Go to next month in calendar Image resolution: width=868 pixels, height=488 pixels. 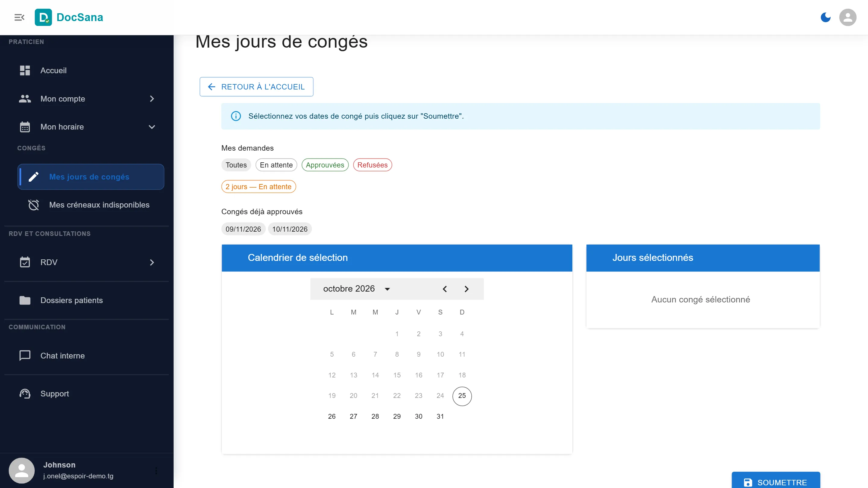466,289
